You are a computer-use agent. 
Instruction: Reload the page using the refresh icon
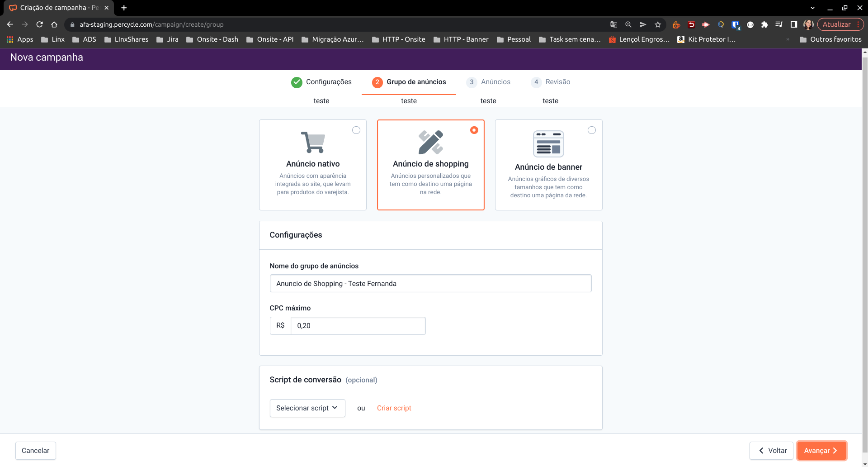(40, 24)
